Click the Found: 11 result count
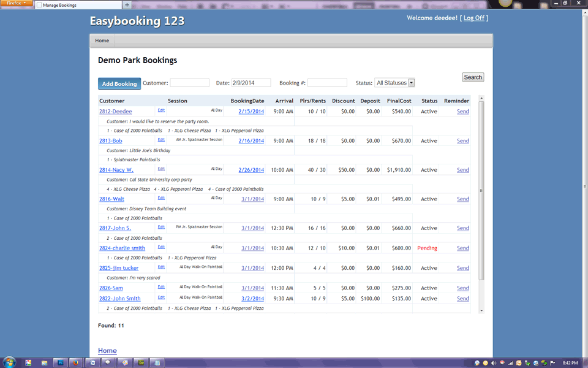 point(111,326)
